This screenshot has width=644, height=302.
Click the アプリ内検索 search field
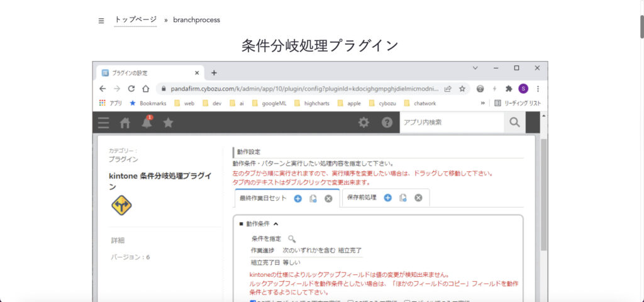tap(452, 123)
